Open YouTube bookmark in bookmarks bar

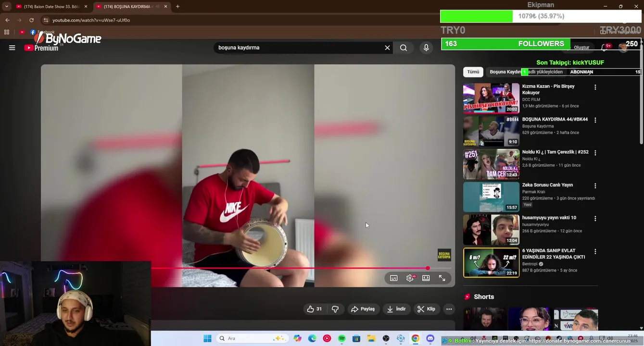[x=22, y=32]
